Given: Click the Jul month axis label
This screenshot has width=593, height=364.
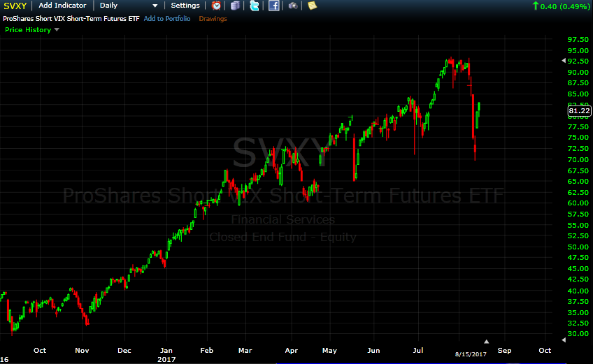Looking at the screenshot, I should pos(418,351).
